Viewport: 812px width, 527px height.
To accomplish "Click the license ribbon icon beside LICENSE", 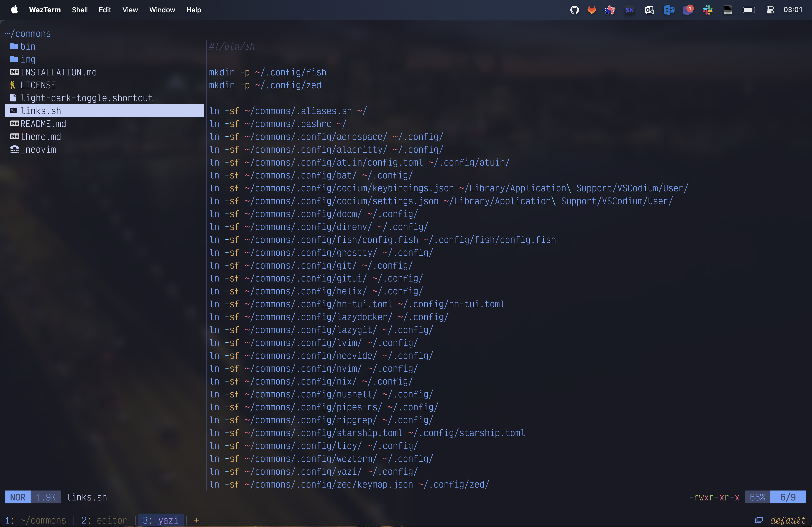I will 13,85.
